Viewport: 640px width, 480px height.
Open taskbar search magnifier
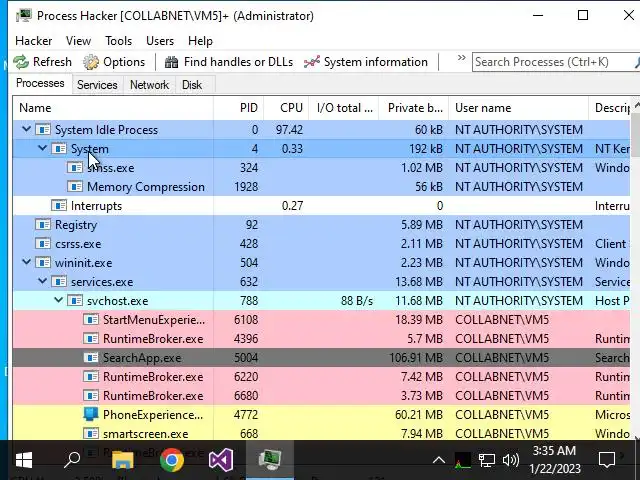(x=72, y=460)
